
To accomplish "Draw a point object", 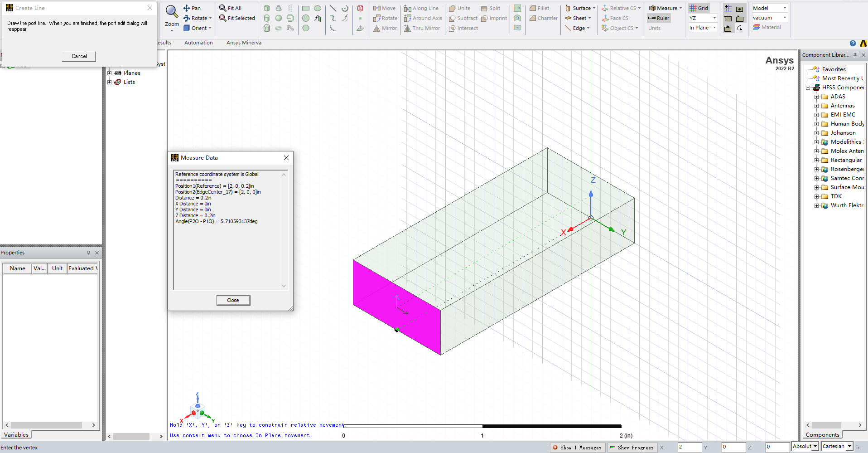I will (x=360, y=18).
